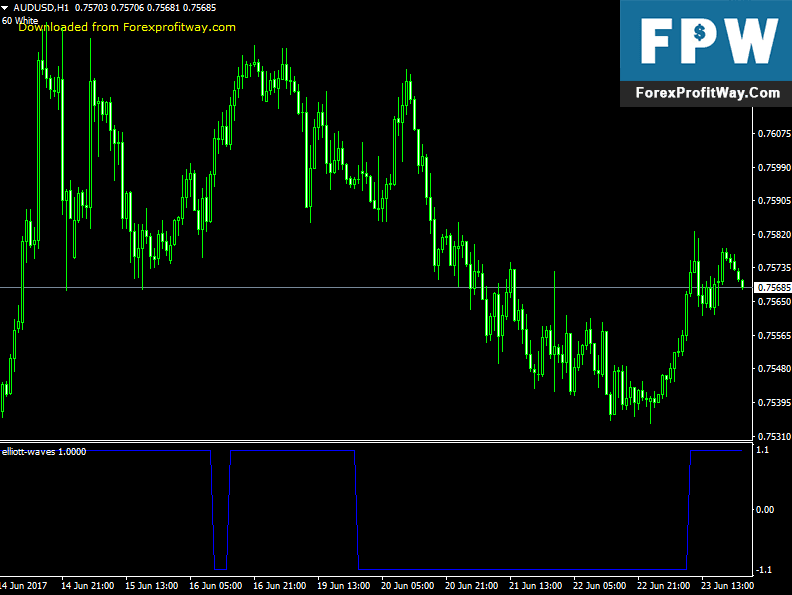The image size is (792, 595).
Task: Click the '23 Jun 13:00' time label
Action: [727, 586]
